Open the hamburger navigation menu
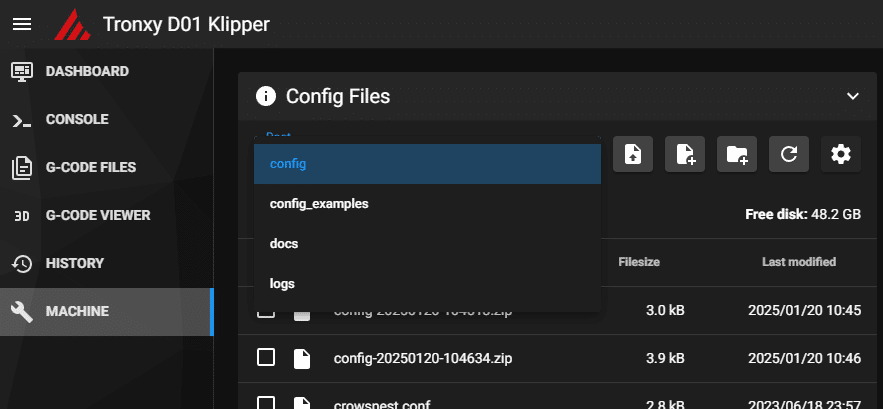The image size is (883, 409). tap(22, 24)
